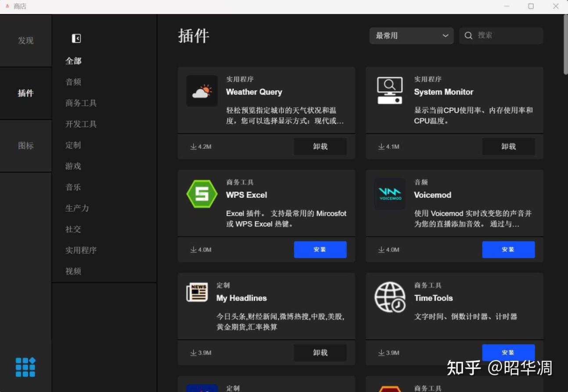The height and width of the screenshot is (392, 568).
Task: Click the vertical scrollbar thumb
Action: point(565,45)
